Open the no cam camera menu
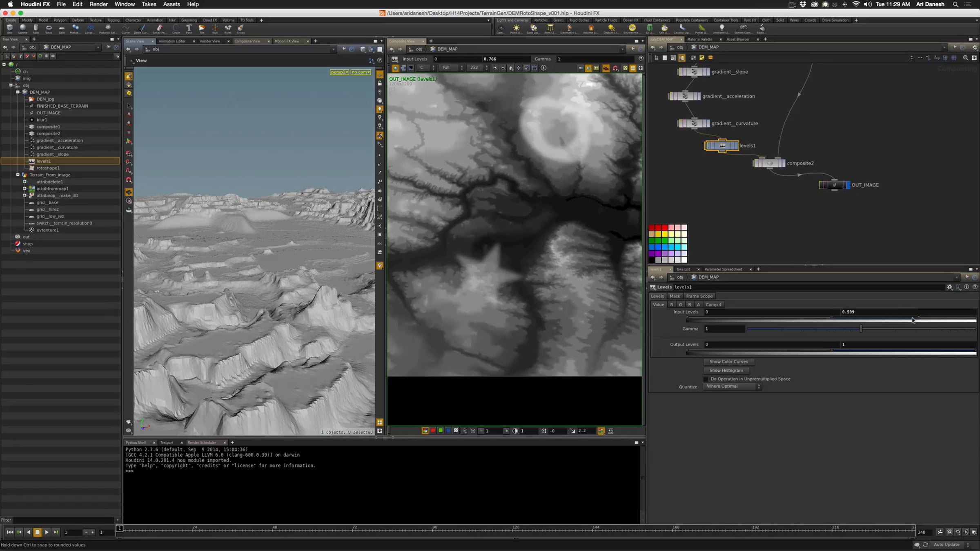 pyautogui.click(x=361, y=72)
